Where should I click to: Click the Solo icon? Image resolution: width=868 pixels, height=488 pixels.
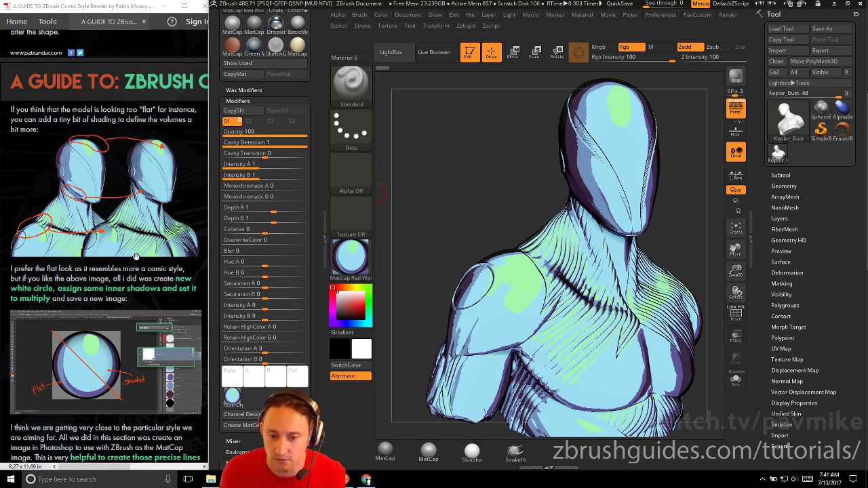[736, 380]
